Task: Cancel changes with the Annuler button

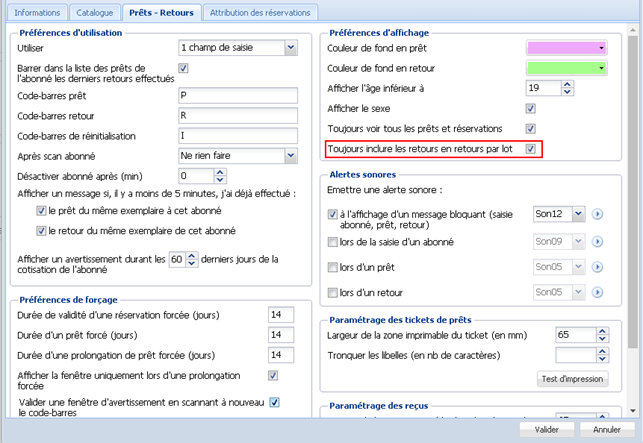Action: coord(606,428)
